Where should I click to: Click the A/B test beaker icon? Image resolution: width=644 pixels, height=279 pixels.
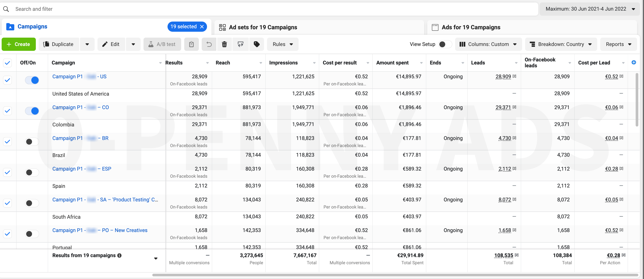151,44
